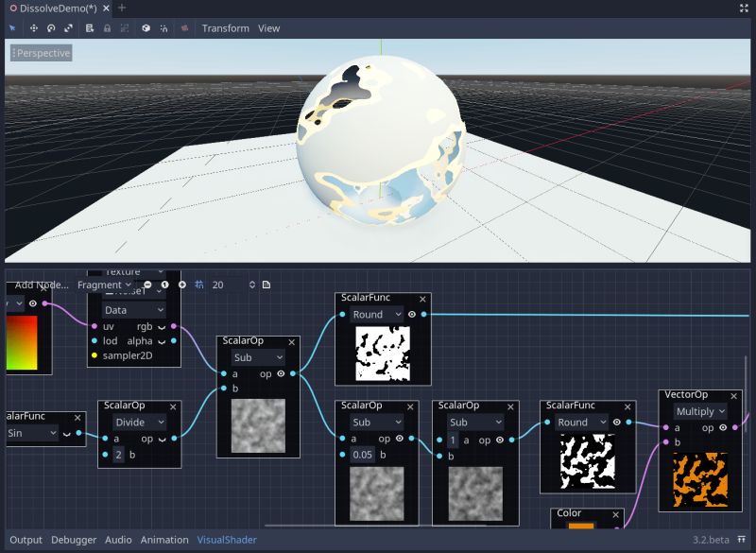
Task: Open the Perspective view dropdown
Action: (x=40, y=53)
